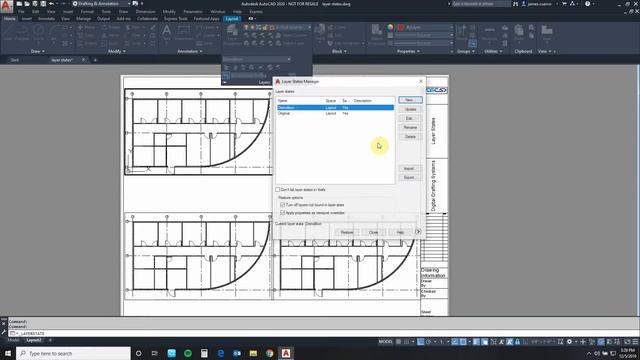
Task: Open the Parametric menu
Action: click(x=193, y=12)
